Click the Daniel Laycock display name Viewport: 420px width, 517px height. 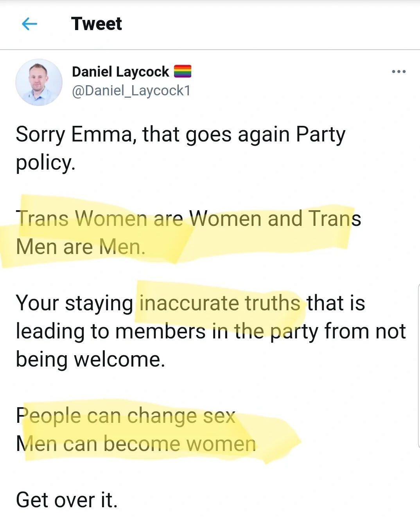point(120,72)
